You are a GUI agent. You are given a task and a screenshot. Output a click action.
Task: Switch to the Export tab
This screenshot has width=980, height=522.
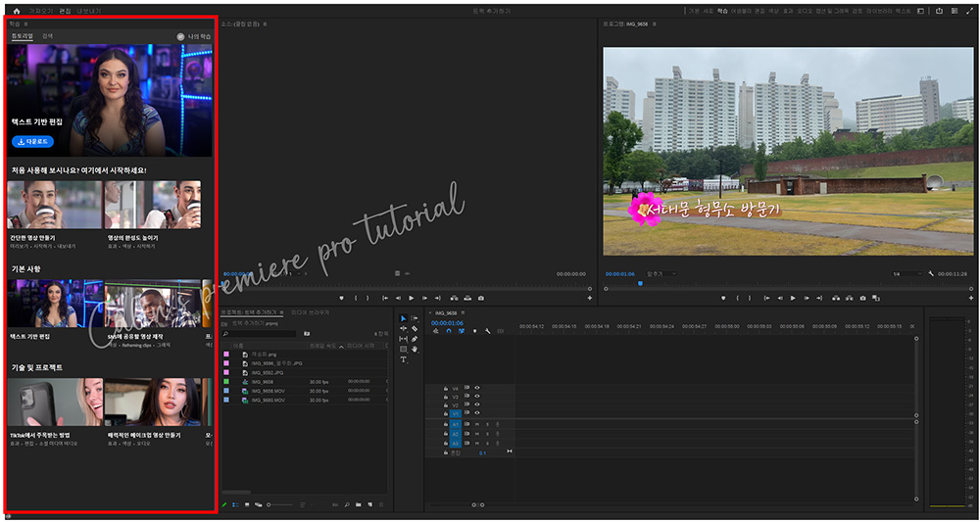88,11
